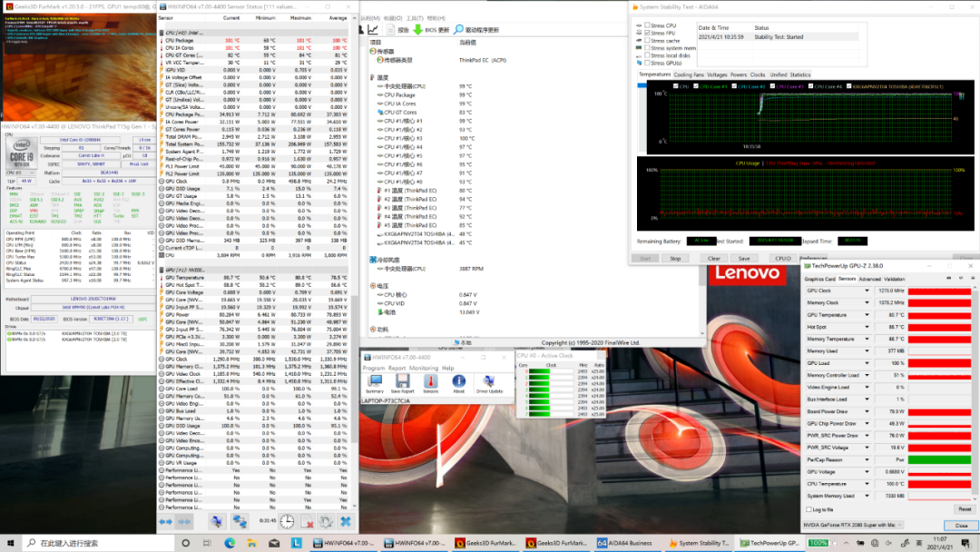This screenshot has width=980, height=552.
Task: Uncheck the Stress FPU option
Action: [646, 34]
